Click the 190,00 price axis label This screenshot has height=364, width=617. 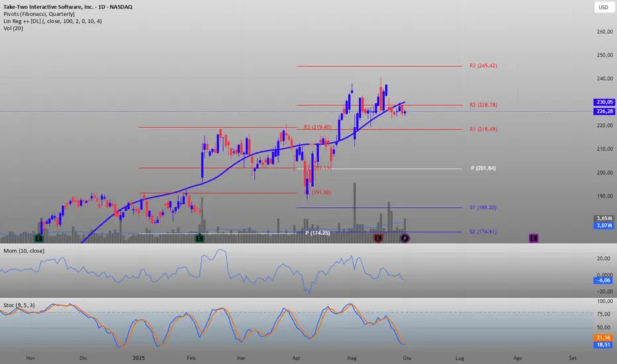point(605,196)
